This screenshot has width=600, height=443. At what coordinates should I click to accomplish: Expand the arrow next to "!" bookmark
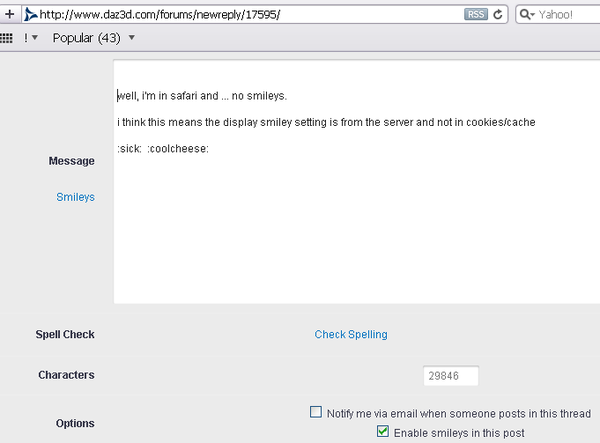pyautogui.click(x=35, y=38)
